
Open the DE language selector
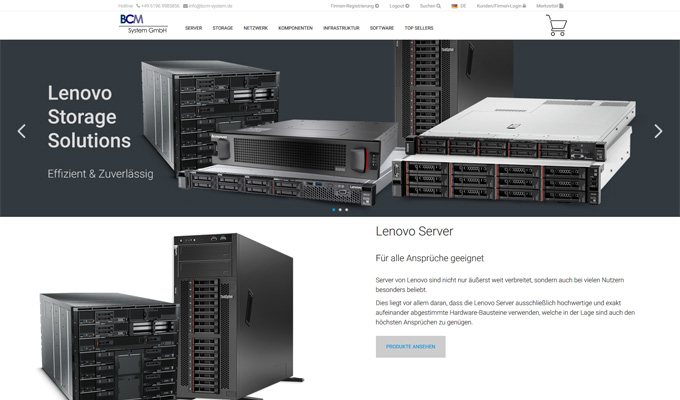pyautogui.click(x=459, y=6)
